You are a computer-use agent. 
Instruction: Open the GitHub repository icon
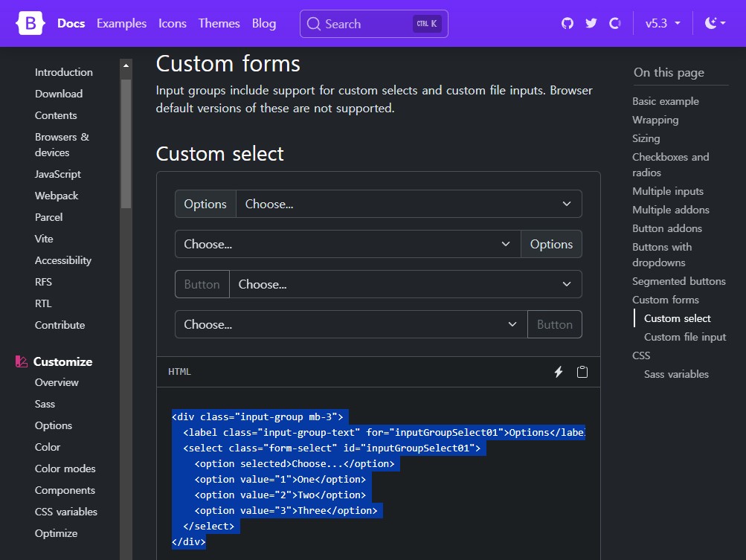(x=567, y=24)
